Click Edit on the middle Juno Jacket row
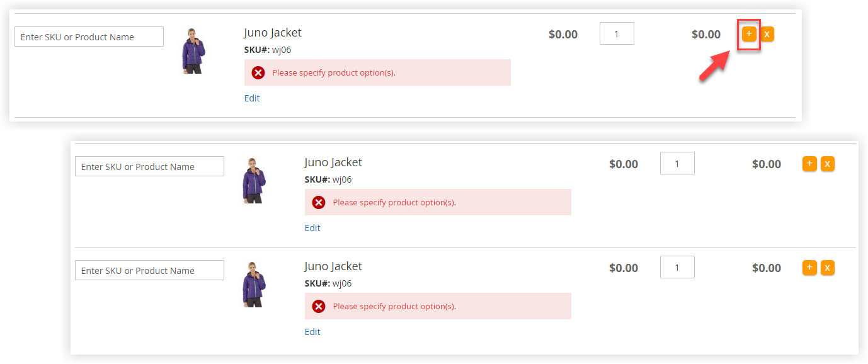Image resolution: width=868 pixels, height=364 pixels. click(312, 228)
